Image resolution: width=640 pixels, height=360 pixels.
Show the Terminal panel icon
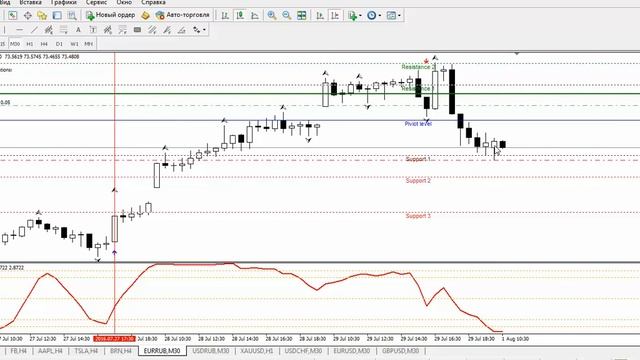(x=57, y=16)
